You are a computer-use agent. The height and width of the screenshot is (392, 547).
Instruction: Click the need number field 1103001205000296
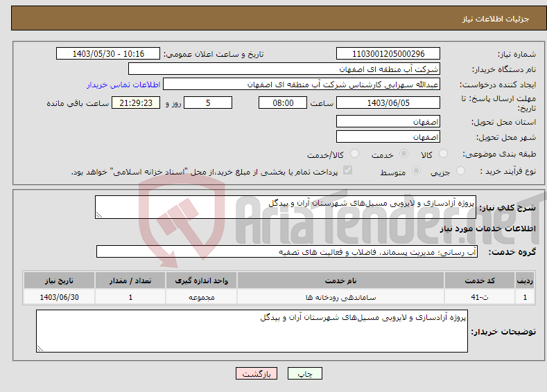click(x=388, y=53)
